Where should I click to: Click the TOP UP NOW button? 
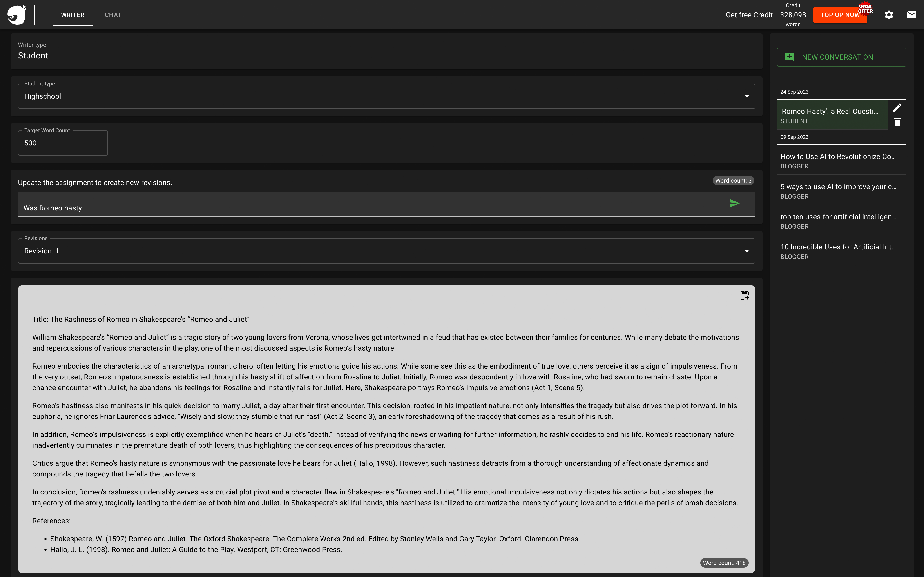click(840, 15)
